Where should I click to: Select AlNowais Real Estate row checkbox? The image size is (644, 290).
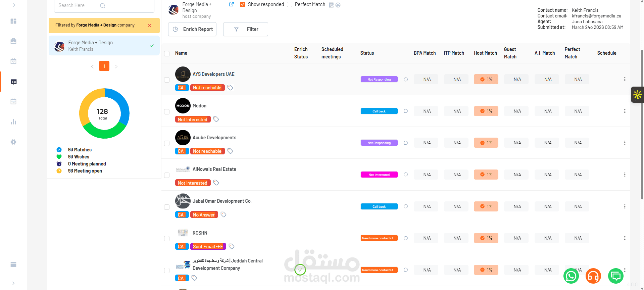(x=167, y=175)
